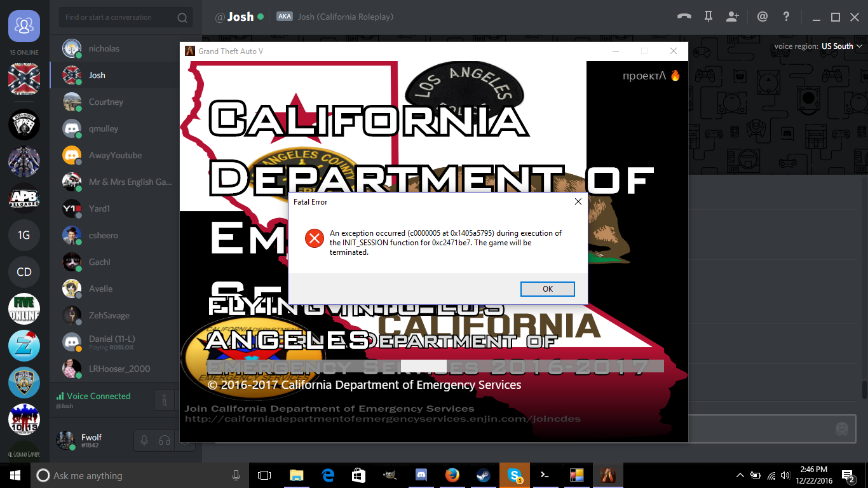Open Skype from the taskbar
This screenshot has height=488, width=868.
(514, 475)
